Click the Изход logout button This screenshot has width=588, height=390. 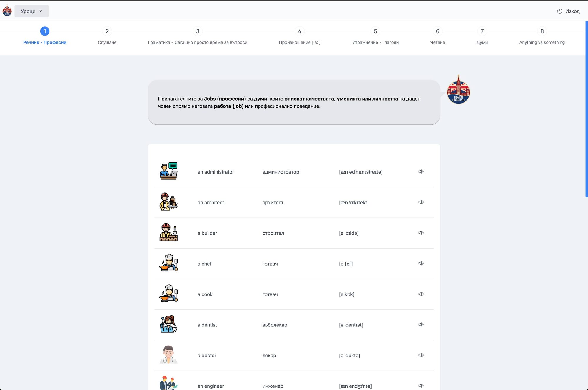(568, 11)
